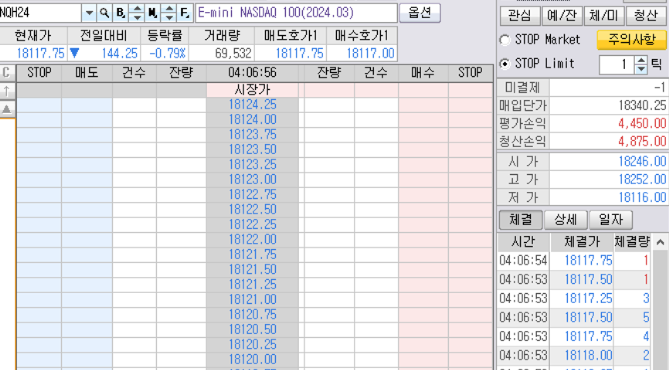Click the filled triangle up icon

pos(6,109)
